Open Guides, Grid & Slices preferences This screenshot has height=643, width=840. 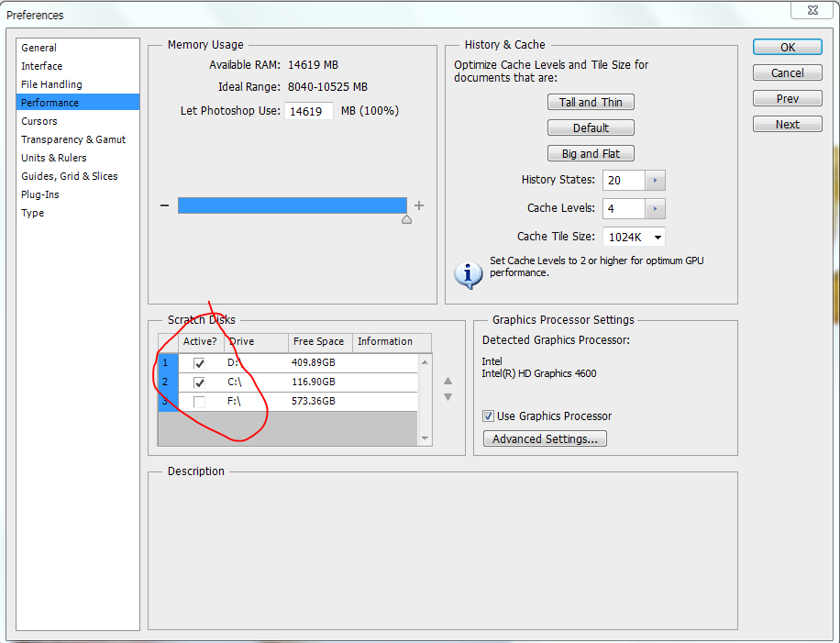[78, 176]
